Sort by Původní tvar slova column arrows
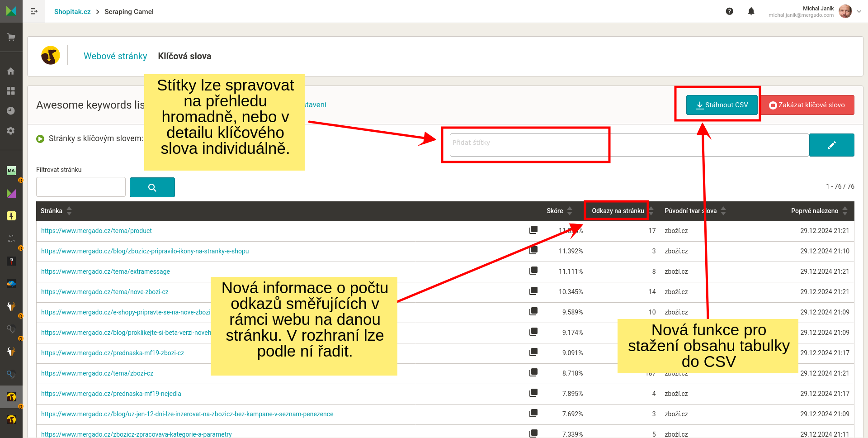868x438 pixels. pyautogui.click(x=723, y=211)
